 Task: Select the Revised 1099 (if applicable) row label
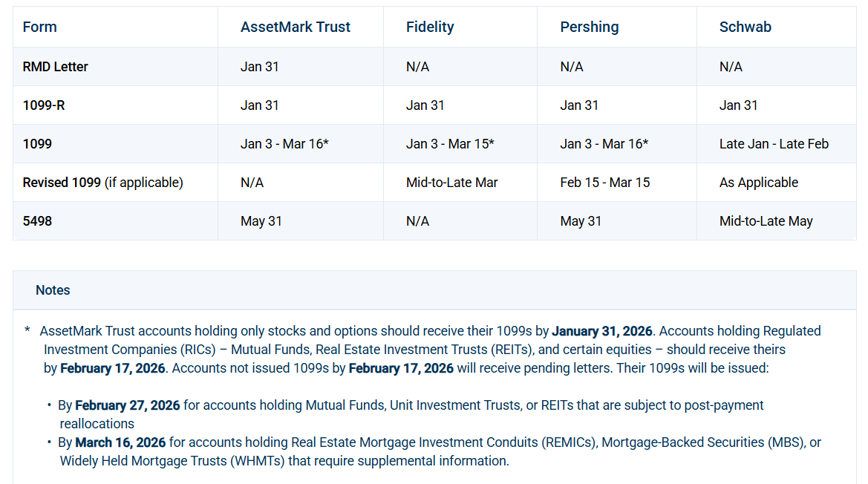(x=102, y=183)
